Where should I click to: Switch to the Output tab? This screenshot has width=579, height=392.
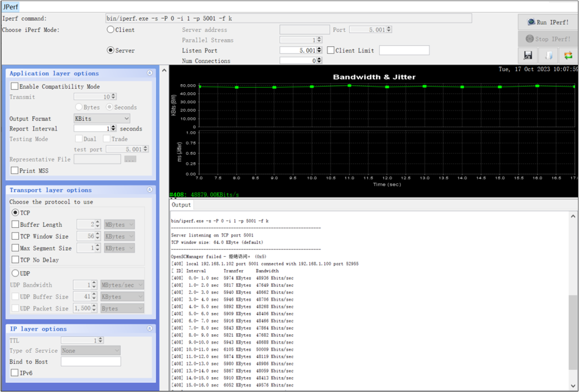tap(181, 204)
